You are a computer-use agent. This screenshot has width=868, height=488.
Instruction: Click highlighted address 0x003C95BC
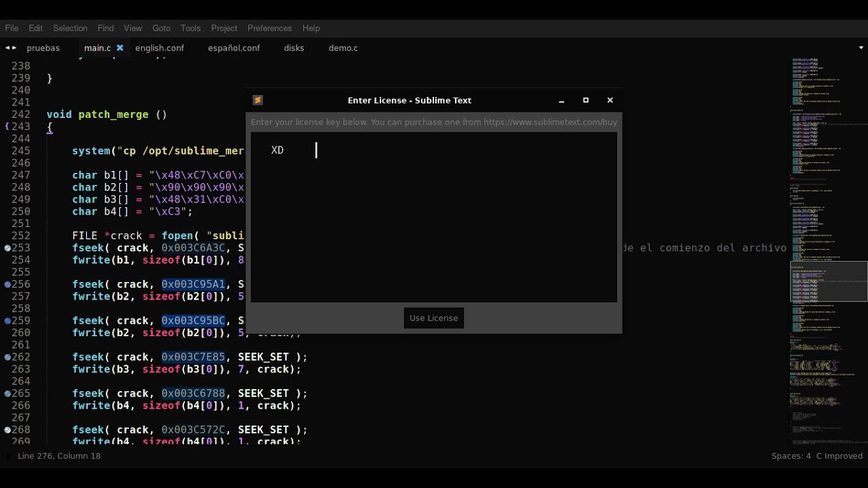tap(193, 321)
